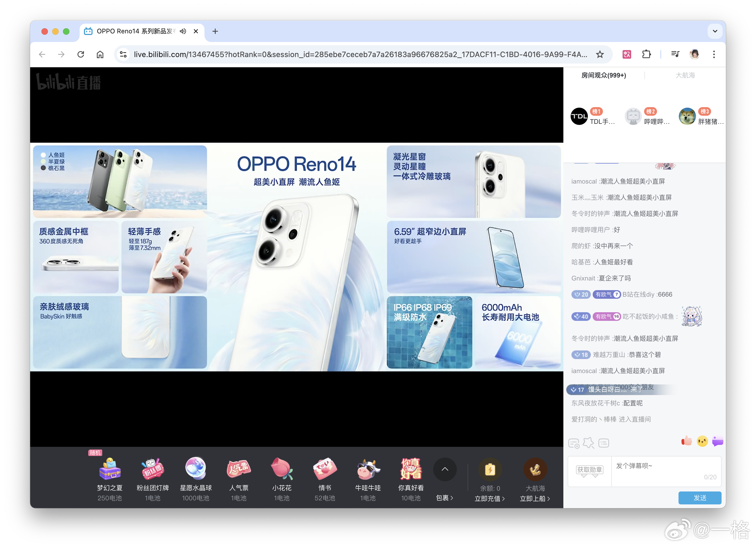This screenshot has width=756, height=548.
Task: Open danmaku settings icon below chat
Action: point(574,443)
